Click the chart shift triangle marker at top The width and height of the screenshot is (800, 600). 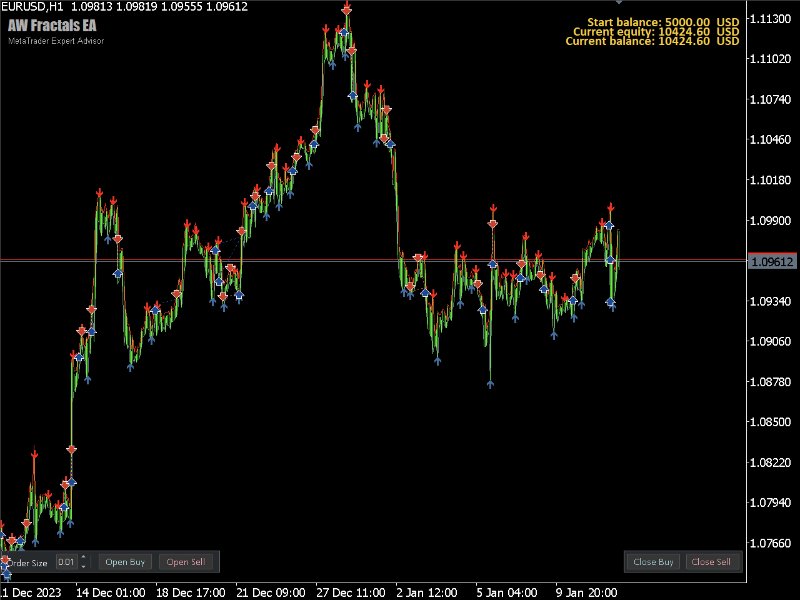(x=618, y=4)
